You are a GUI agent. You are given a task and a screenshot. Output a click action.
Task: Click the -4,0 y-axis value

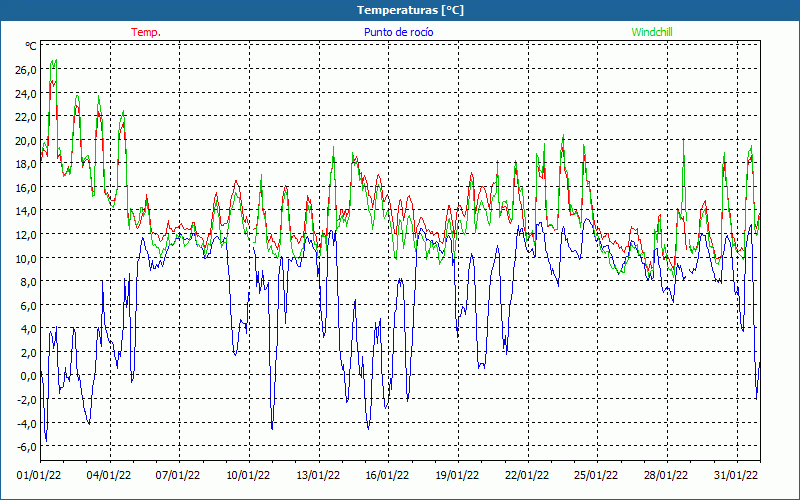point(26,423)
